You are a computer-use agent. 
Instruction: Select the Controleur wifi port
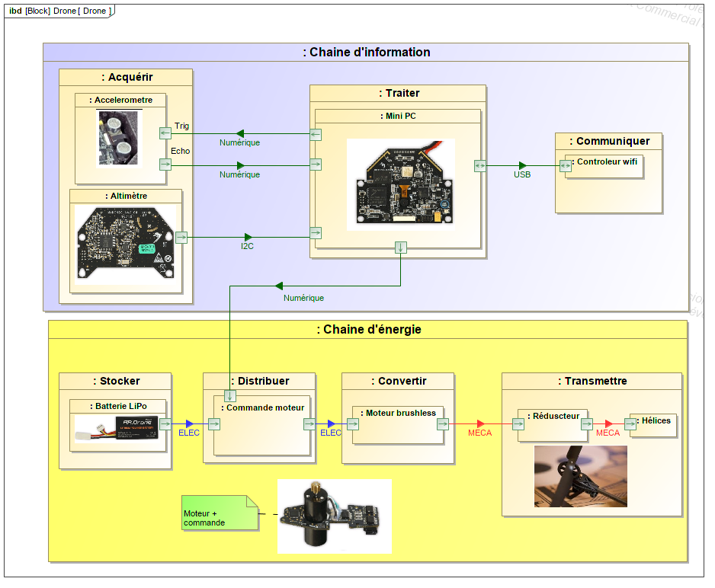(565, 166)
